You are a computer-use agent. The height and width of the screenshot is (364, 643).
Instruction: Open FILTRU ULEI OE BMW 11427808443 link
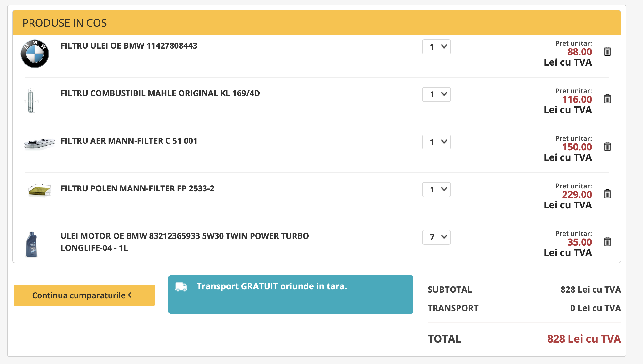[129, 46]
